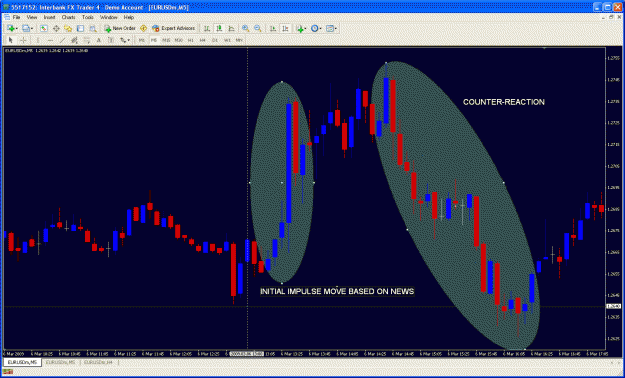This screenshot has height=378, width=625.
Task: Switch chart to candlesticks mode
Action: coord(219,28)
